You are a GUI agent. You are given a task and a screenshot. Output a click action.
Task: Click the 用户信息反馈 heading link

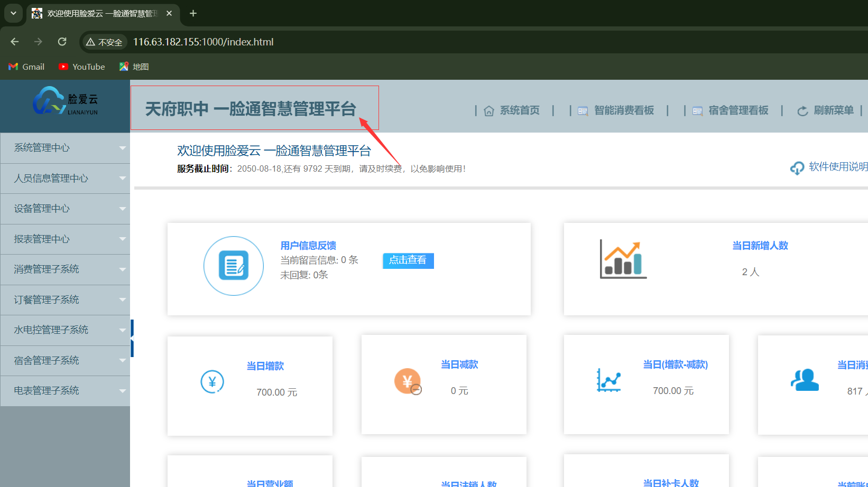click(308, 246)
